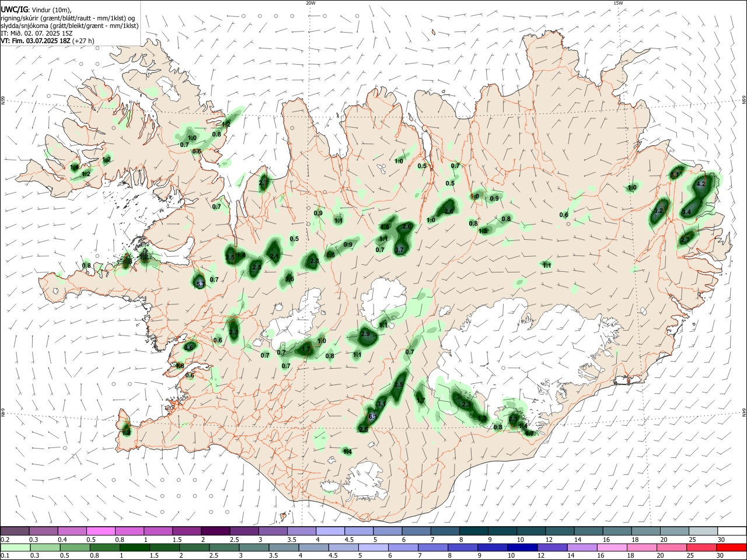Image resolution: width=747 pixels, height=560 pixels.
Task: Click the 4.2 precipitation value in the east
Action: (701, 184)
